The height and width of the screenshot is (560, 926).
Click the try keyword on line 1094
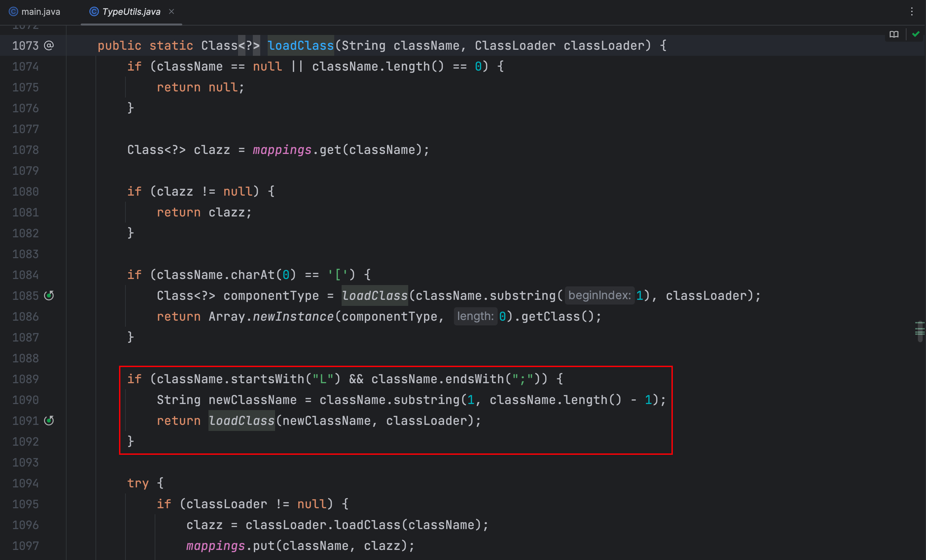138,483
